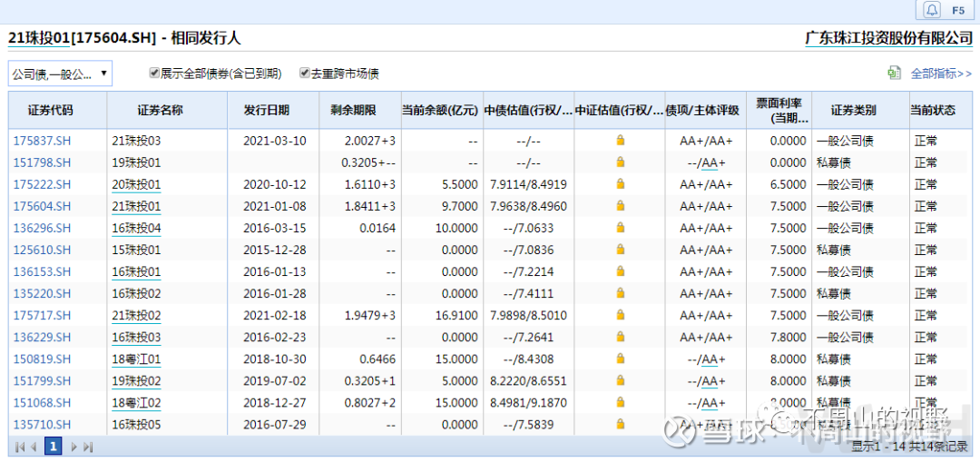Open the 公司债,一般公... bond type dropdown
980x462 pixels.
pyautogui.click(x=60, y=74)
